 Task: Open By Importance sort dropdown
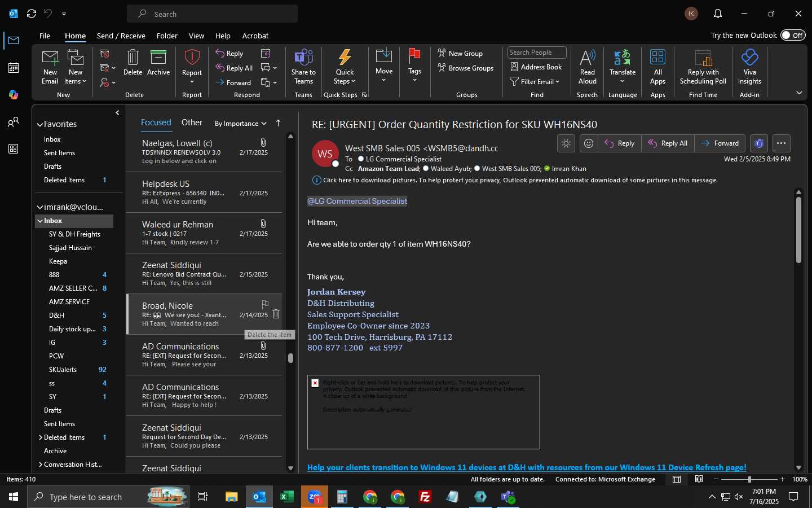(240, 123)
